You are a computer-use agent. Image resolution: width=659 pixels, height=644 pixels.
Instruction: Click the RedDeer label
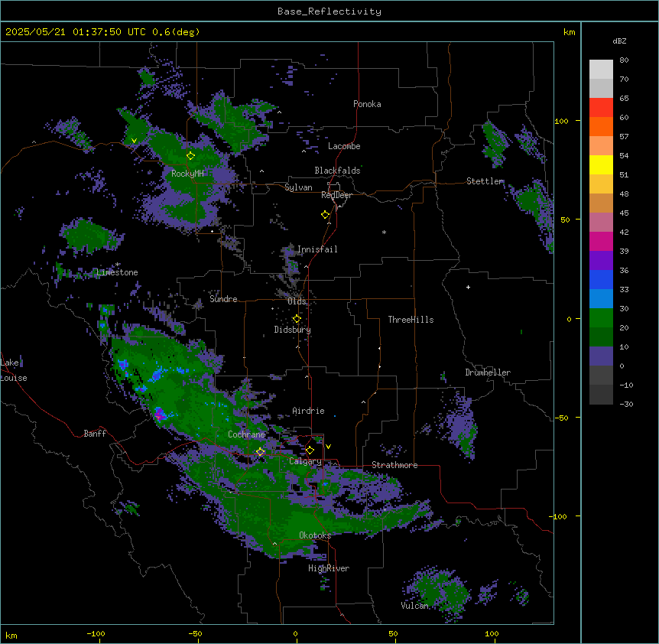coord(336,195)
